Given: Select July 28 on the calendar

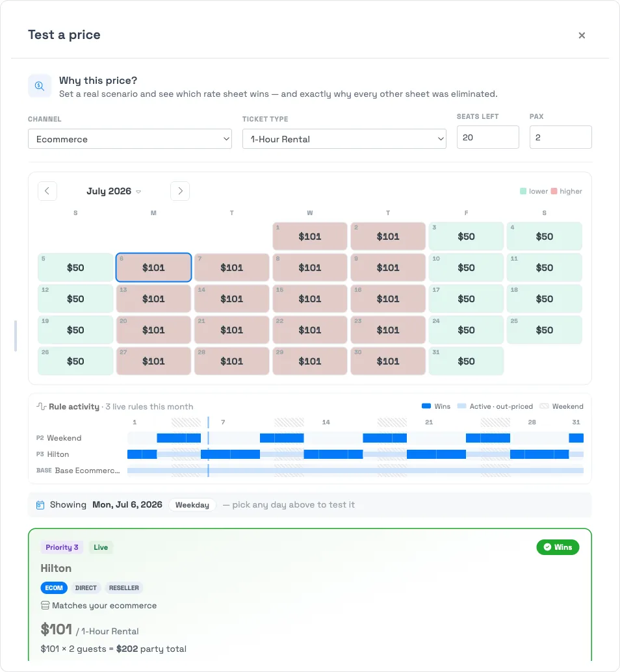Looking at the screenshot, I should pyautogui.click(x=232, y=361).
